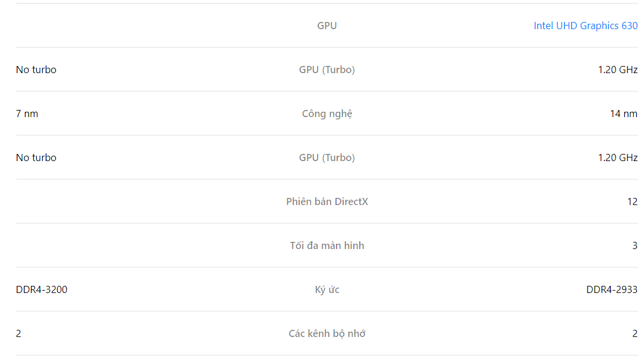
Task: Click GPU (Turbo) label above Công nghệ
Action: point(327,70)
